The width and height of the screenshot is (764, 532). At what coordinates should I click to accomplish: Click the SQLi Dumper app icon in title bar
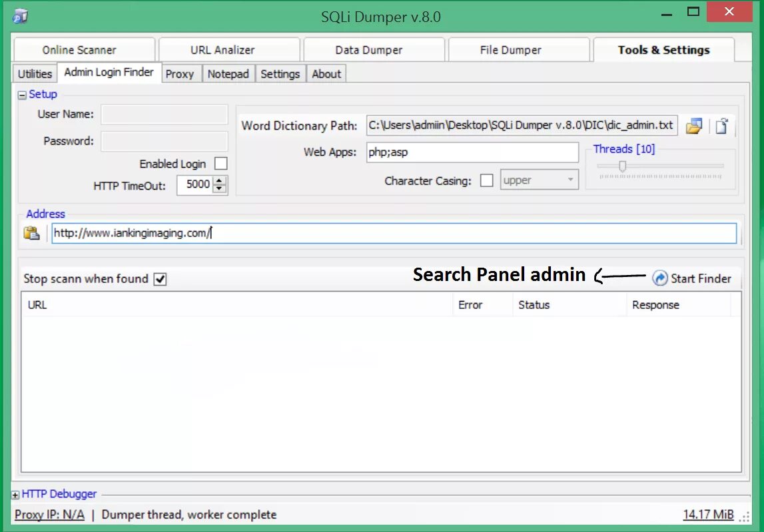click(20, 16)
